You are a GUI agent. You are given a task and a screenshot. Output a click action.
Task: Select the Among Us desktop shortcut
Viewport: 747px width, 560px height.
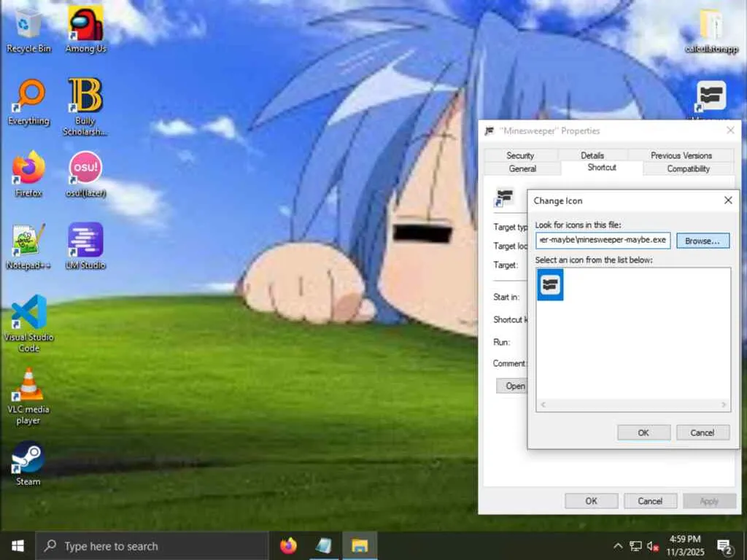click(86, 29)
